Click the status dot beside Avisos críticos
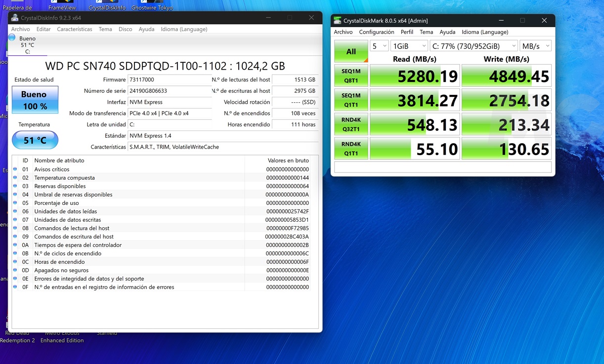Image resolution: width=604 pixels, height=364 pixels. pyautogui.click(x=15, y=169)
